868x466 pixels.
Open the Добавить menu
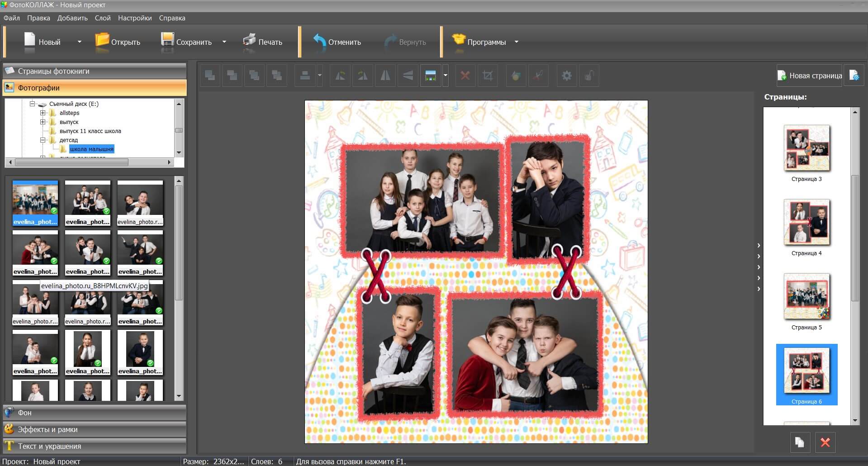tap(72, 18)
